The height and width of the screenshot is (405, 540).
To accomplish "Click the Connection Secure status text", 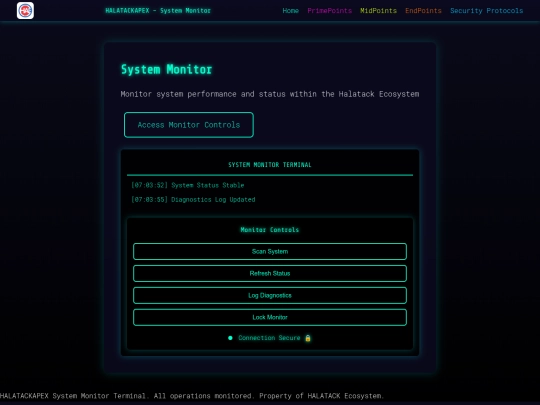I will coord(269,338).
